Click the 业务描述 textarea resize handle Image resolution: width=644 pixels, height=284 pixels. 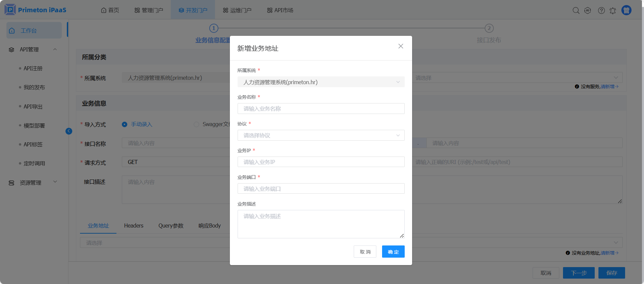[402, 236]
